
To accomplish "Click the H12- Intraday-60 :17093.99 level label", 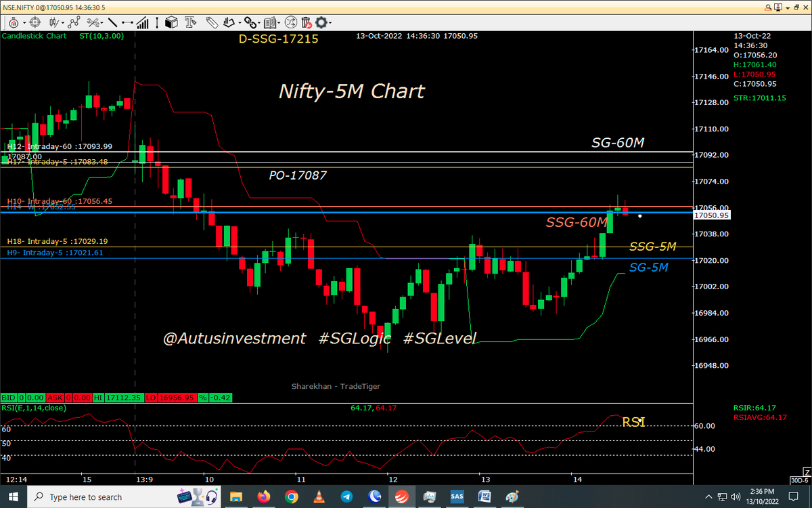I will point(60,146).
